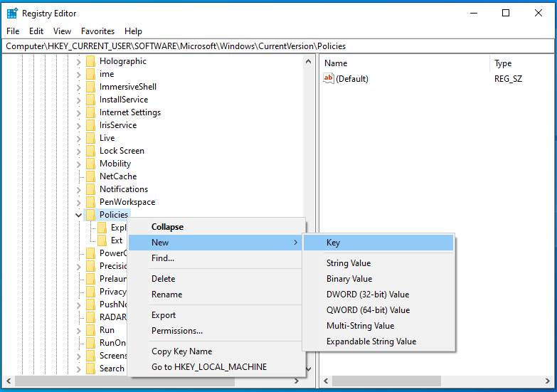This screenshot has height=392, width=557.
Task: Expand the ImmersiveShell key
Action: pos(78,88)
